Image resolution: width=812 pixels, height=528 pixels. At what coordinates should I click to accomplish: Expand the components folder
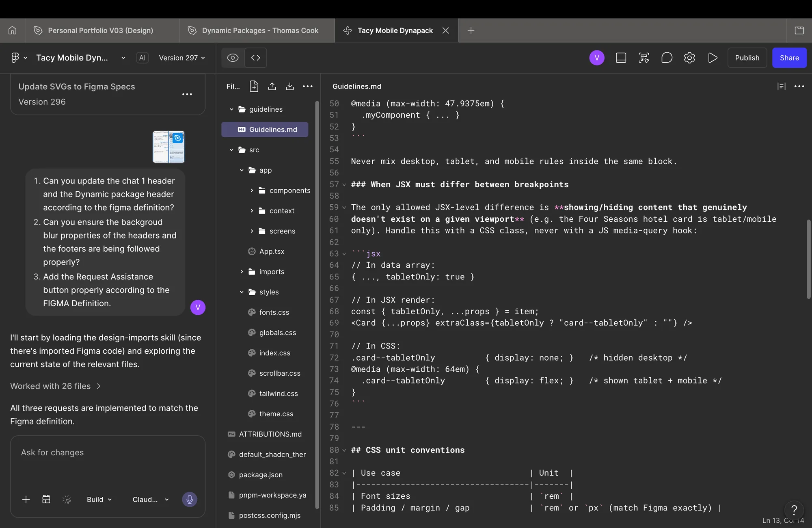pos(252,190)
